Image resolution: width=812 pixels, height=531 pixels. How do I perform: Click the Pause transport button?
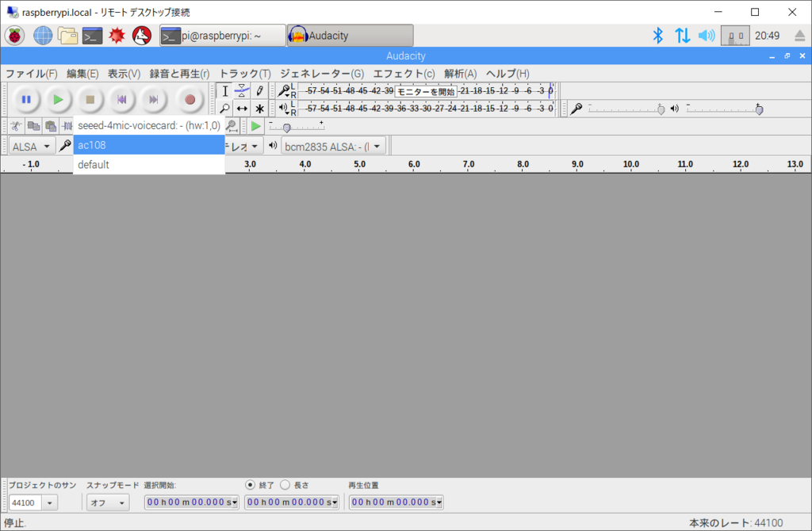[x=26, y=99]
